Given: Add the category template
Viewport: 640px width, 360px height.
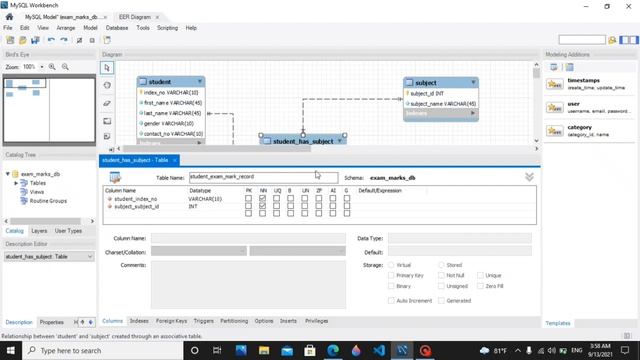Looking at the screenshot, I should click(x=590, y=131).
